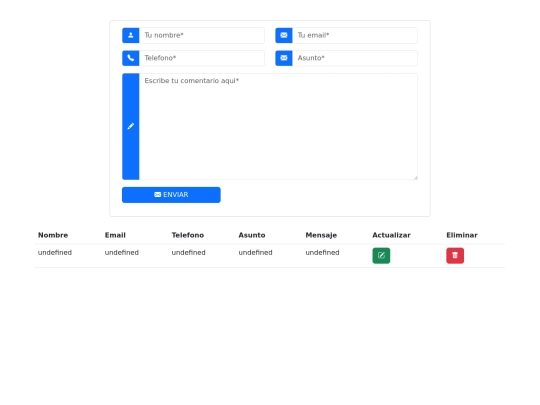The height and width of the screenshot is (405, 540).
Task: Click inside the comment textarea
Action: click(x=278, y=126)
